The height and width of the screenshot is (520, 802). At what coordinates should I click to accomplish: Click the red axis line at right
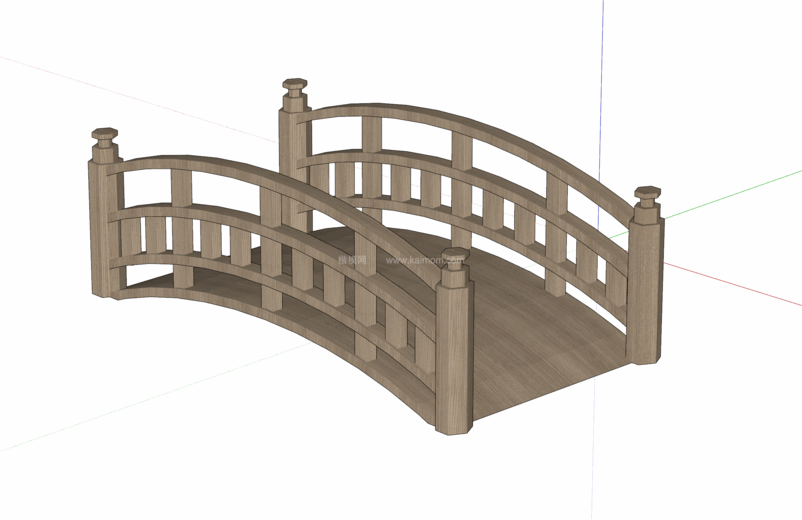pos(740,284)
